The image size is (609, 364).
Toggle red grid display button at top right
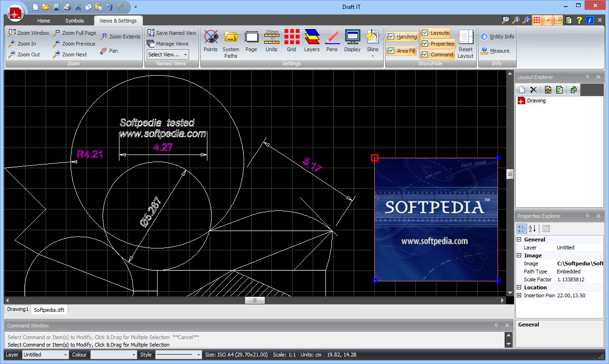(537, 20)
